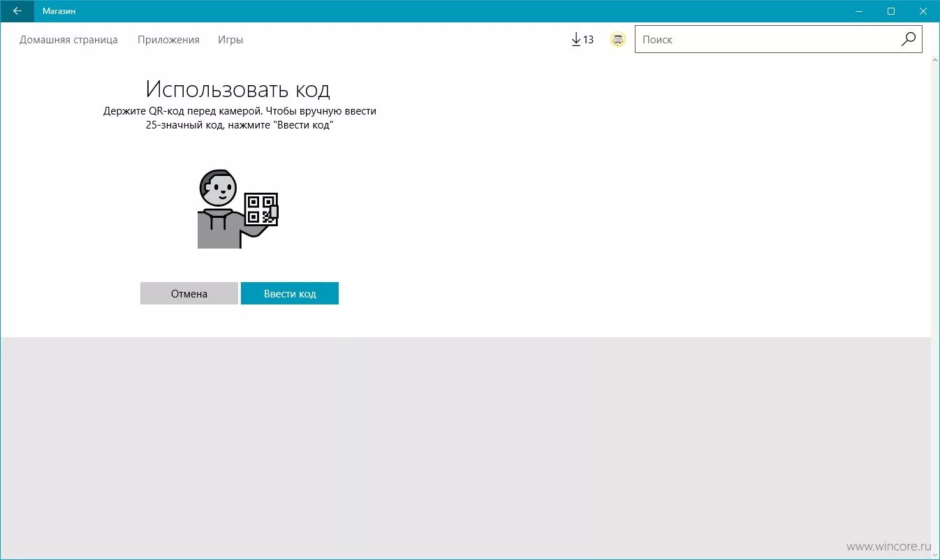Click the back arrow in title bar
The image size is (940, 560).
17,11
